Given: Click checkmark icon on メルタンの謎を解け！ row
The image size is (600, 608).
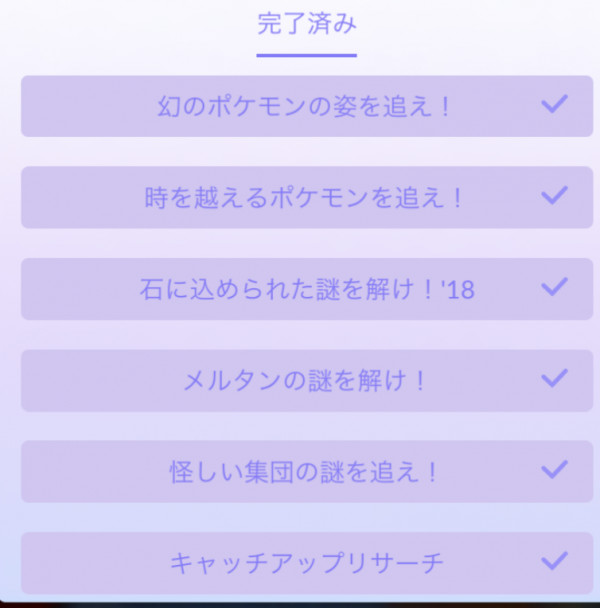Looking at the screenshot, I should (555, 378).
